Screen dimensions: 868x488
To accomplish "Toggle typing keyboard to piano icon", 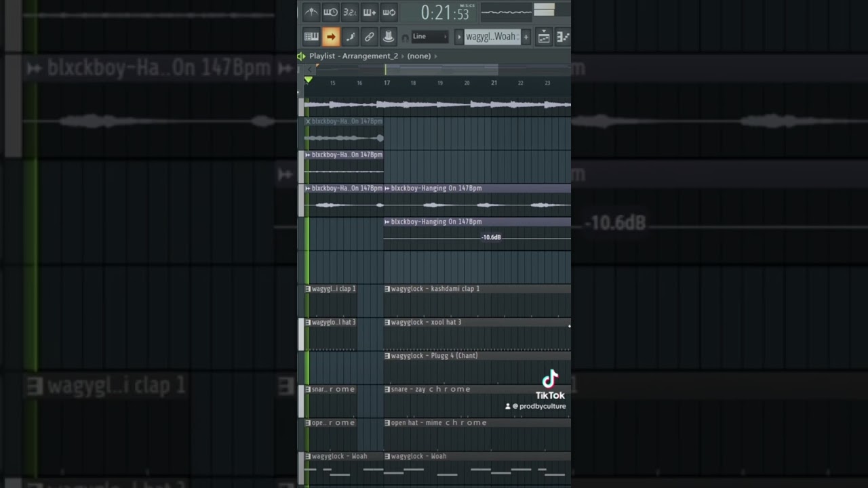I will pyautogui.click(x=311, y=37).
